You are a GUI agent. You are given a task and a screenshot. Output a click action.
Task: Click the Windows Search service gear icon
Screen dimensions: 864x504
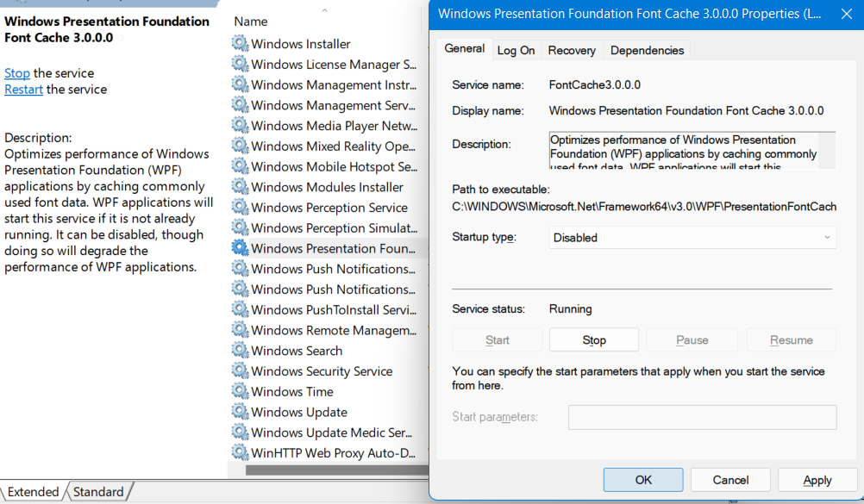tap(240, 351)
